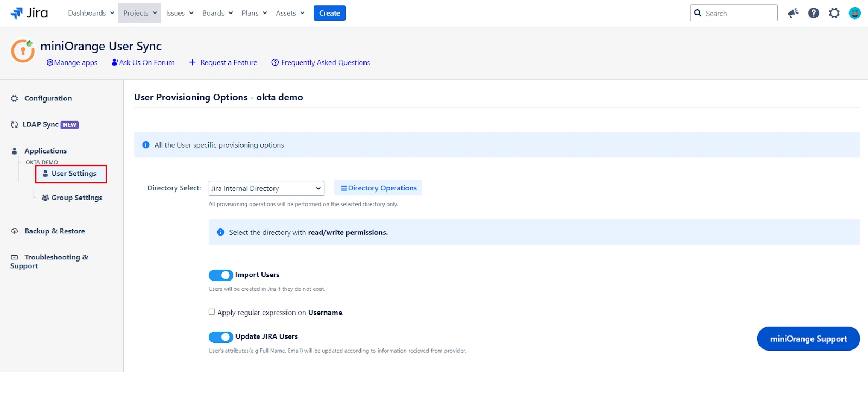This screenshot has height=407, width=868.
Task: Open the notifications megaphone icon
Action: pyautogui.click(x=793, y=13)
